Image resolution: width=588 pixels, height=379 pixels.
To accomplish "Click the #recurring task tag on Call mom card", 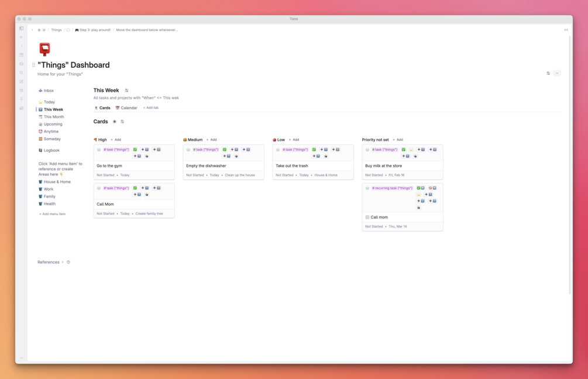I will pos(392,188).
